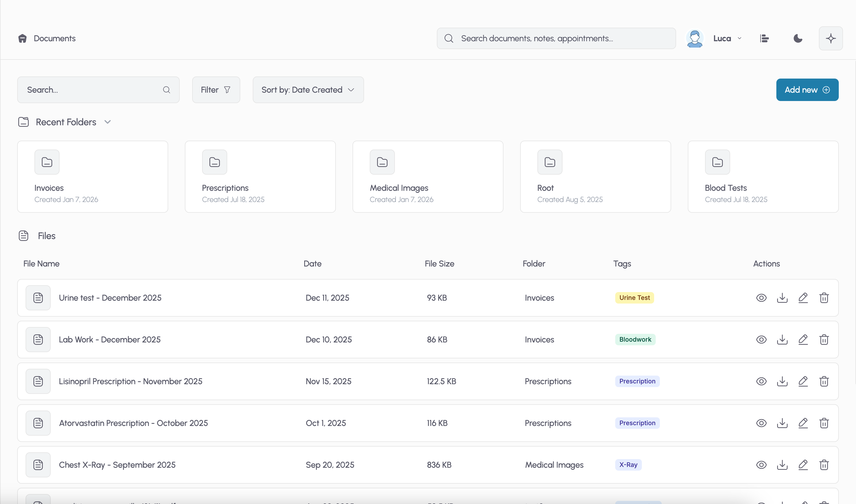Click the yellow Urine Test tag
The width and height of the screenshot is (856, 504).
(634, 298)
